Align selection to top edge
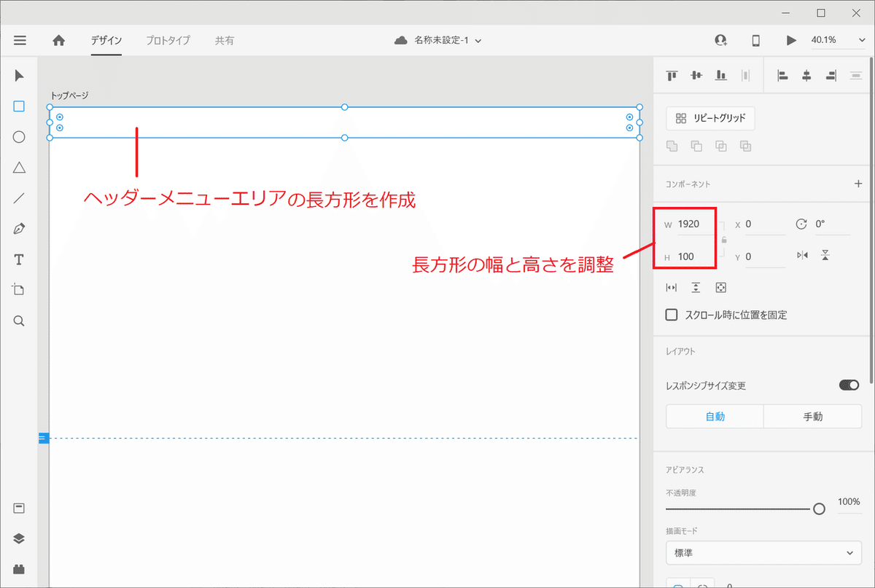Viewport: 875px width, 588px height. pos(672,75)
